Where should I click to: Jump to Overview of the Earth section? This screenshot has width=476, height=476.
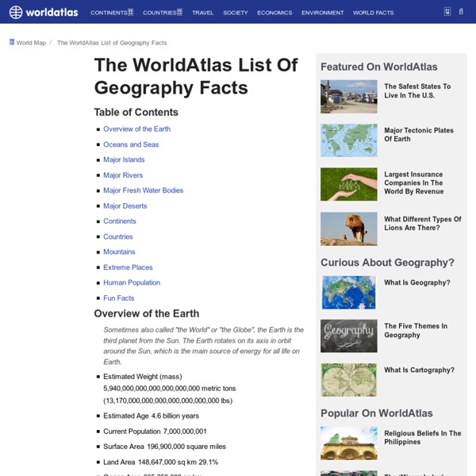click(x=136, y=129)
